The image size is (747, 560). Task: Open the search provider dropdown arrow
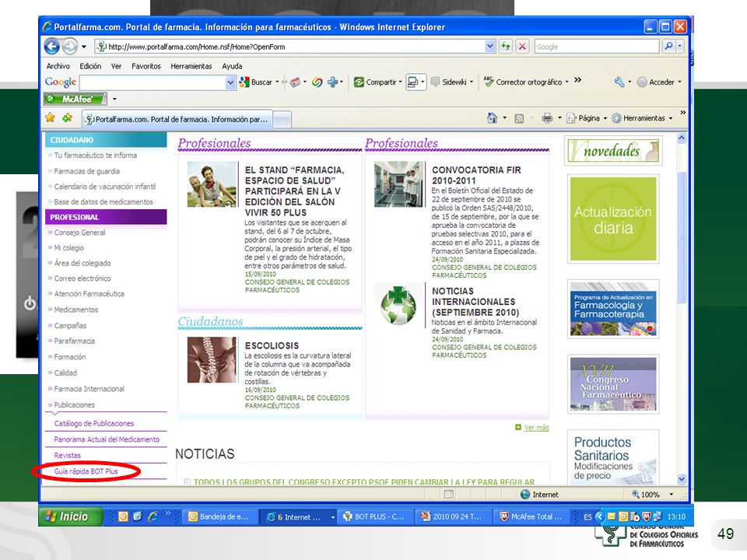click(680, 46)
